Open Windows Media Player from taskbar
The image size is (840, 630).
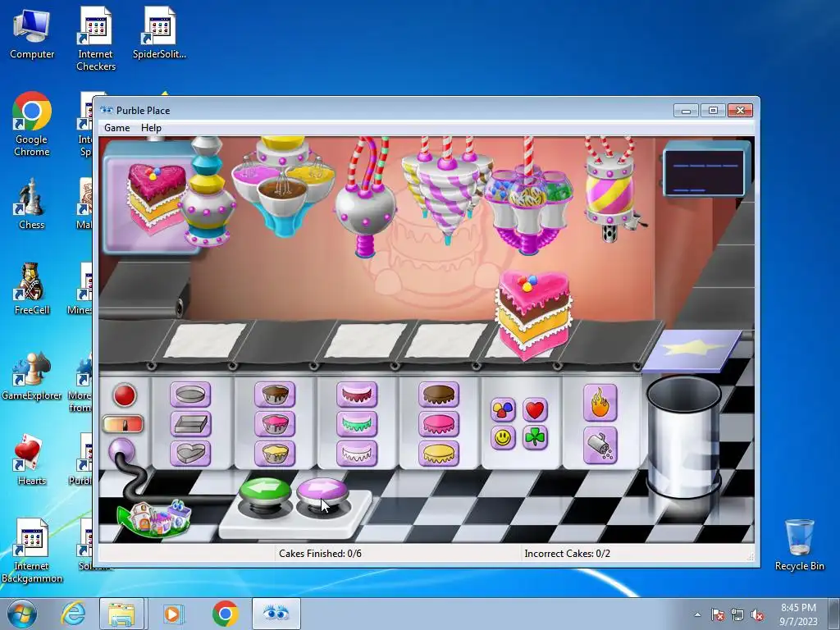coord(173,614)
